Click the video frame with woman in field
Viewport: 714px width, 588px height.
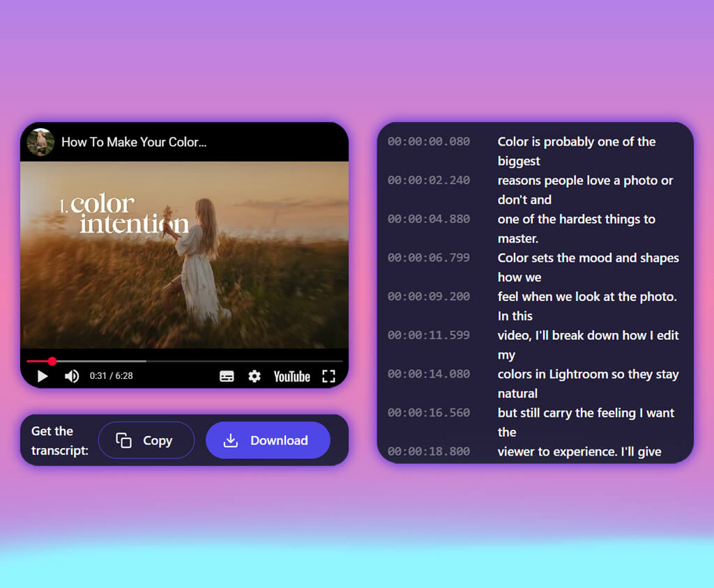click(x=184, y=255)
